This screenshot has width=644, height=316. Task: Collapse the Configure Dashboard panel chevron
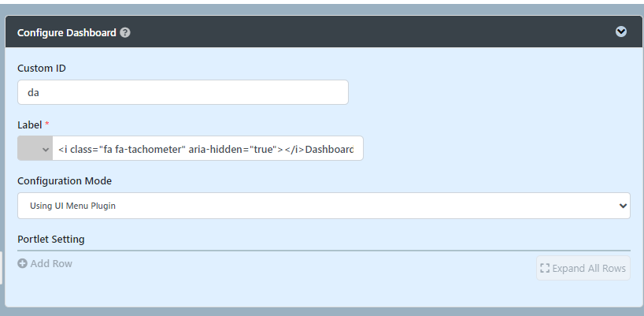pyautogui.click(x=621, y=32)
